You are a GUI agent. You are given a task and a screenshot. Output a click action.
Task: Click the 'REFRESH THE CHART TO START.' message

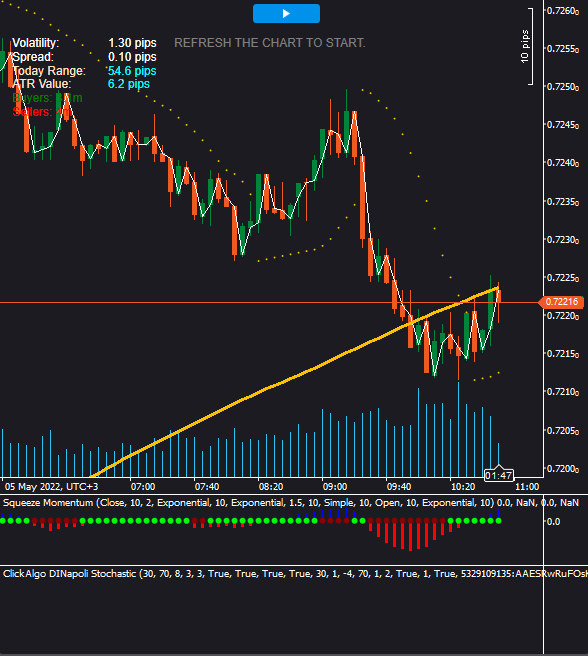pyautogui.click(x=270, y=43)
